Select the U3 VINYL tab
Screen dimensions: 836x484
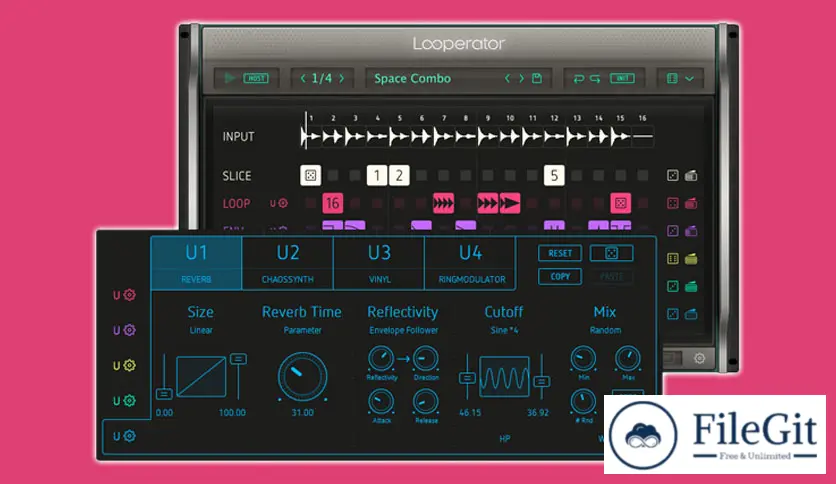pyautogui.click(x=379, y=263)
